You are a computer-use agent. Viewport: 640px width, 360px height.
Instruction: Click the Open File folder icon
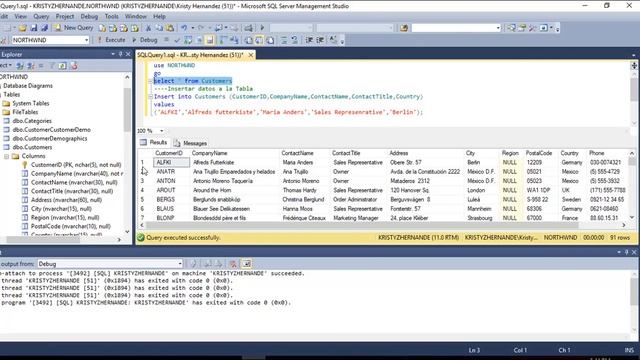point(22,28)
